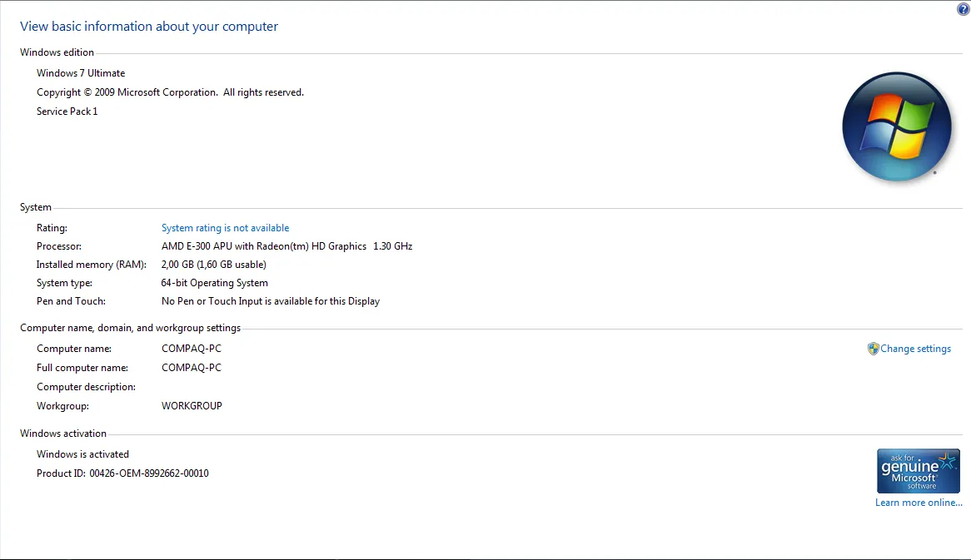
Task: Click the Product ID number
Action: pos(149,473)
